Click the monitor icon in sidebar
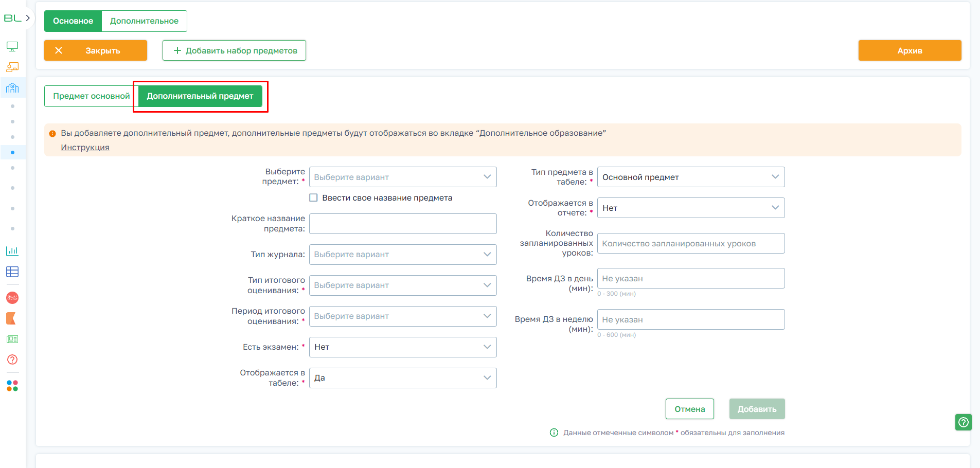The image size is (980, 468). 12,47
